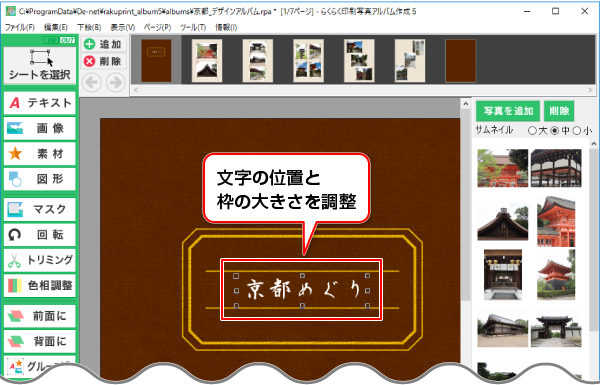Image resolution: width=600 pixels, height=385 pixels.
Task: Open the 画像 image tool
Action: pyautogui.click(x=40, y=128)
